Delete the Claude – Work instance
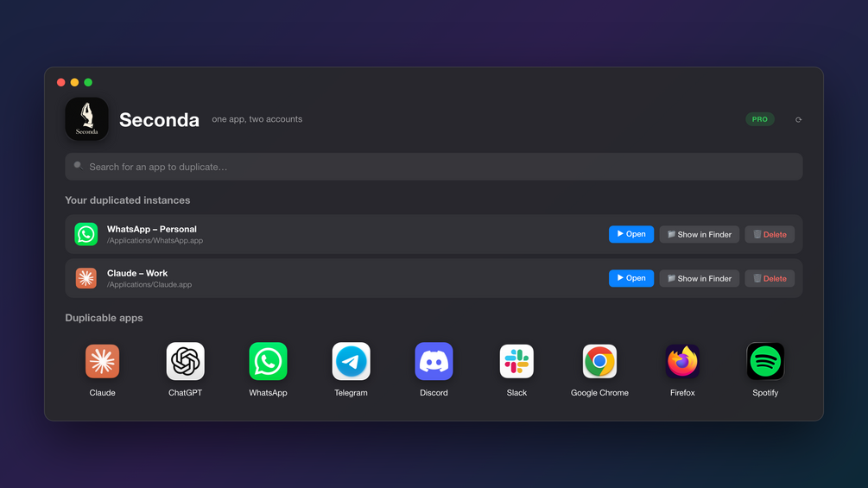Screen dimensions: 868x488 770,278
